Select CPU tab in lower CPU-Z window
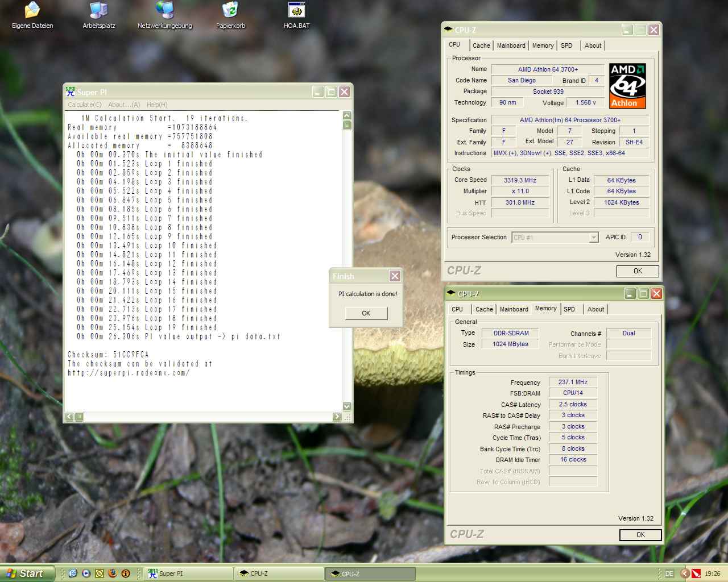The height and width of the screenshot is (582, 728). click(457, 309)
